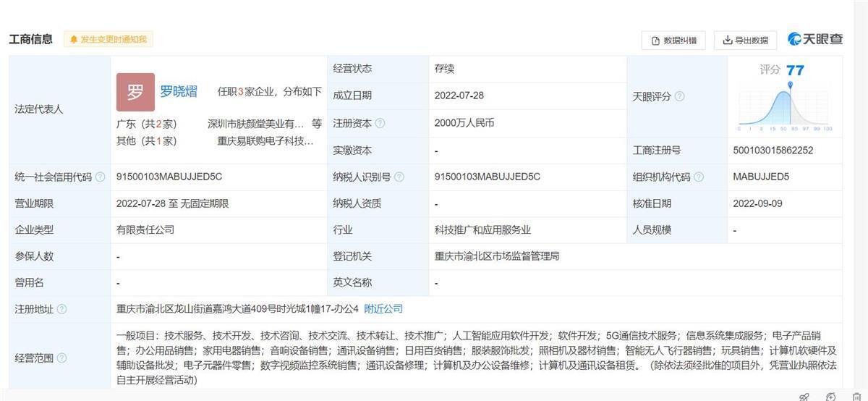
Task: Click the question mark beside 注册地址
Action: 61,309
